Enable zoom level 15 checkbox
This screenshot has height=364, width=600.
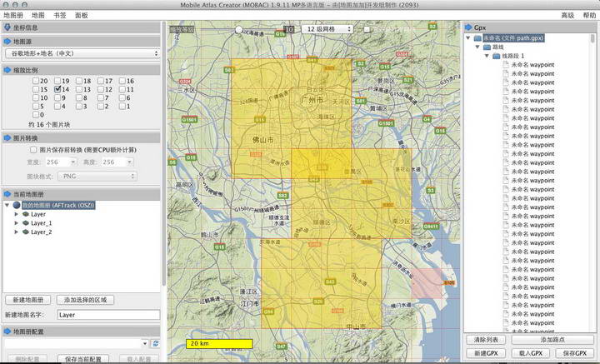point(36,89)
